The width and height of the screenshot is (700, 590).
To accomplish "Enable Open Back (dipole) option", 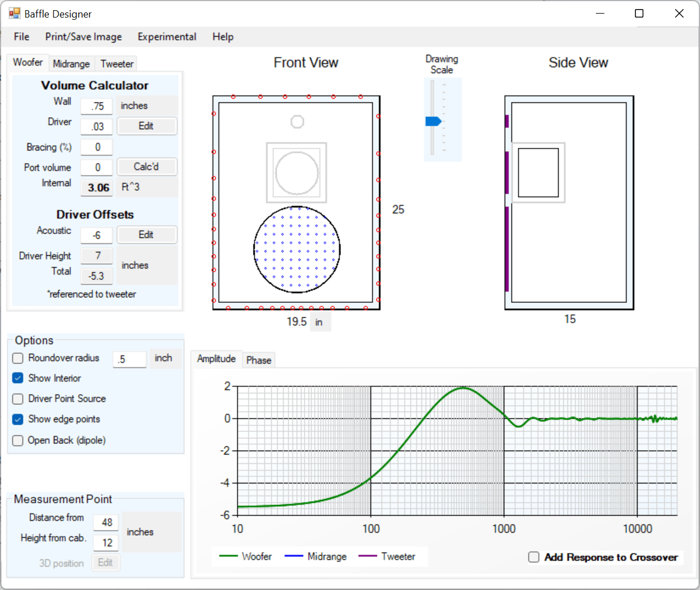I will click(18, 441).
